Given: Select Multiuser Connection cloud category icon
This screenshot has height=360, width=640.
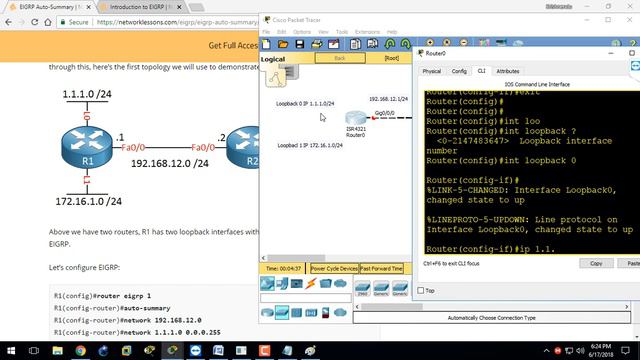Looking at the screenshot, I should (340, 283).
